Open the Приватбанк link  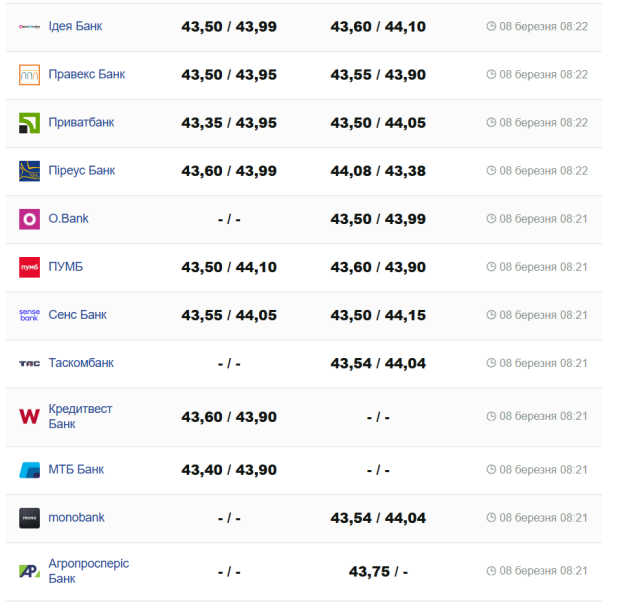[81, 122]
